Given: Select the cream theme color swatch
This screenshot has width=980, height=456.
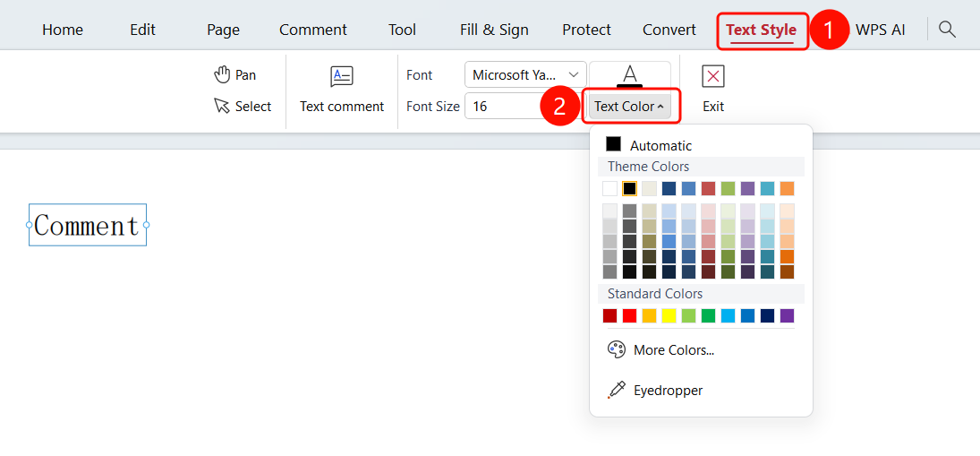Looking at the screenshot, I should [x=650, y=188].
